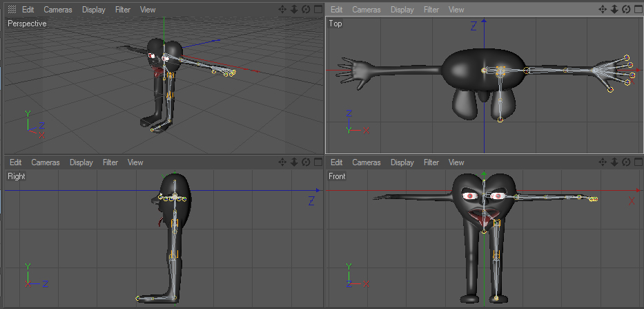
Task: Open the Cameras menu in Perspective viewport
Action: [57, 10]
